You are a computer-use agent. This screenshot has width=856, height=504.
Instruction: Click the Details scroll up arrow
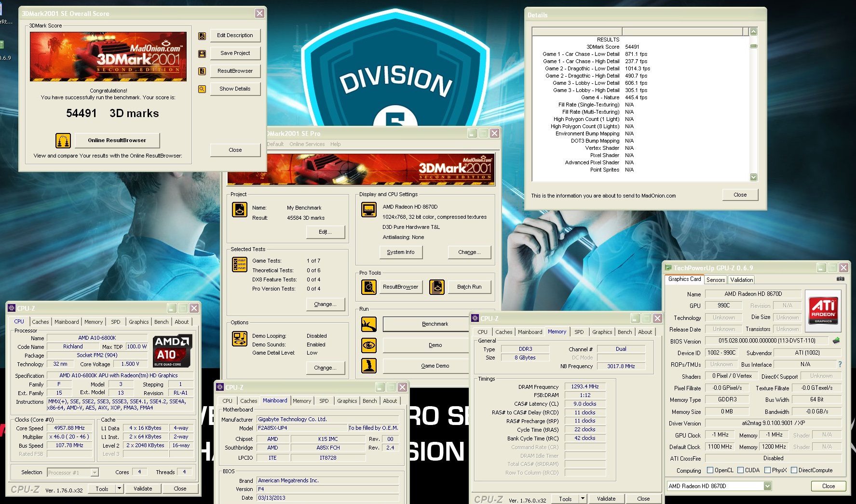pos(754,31)
